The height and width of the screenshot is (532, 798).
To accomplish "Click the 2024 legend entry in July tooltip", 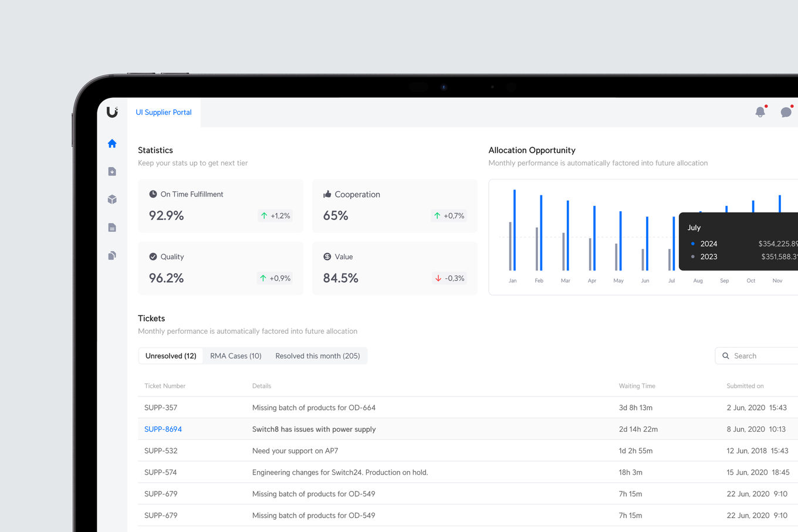I will pyautogui.click(x=709, y=243).
